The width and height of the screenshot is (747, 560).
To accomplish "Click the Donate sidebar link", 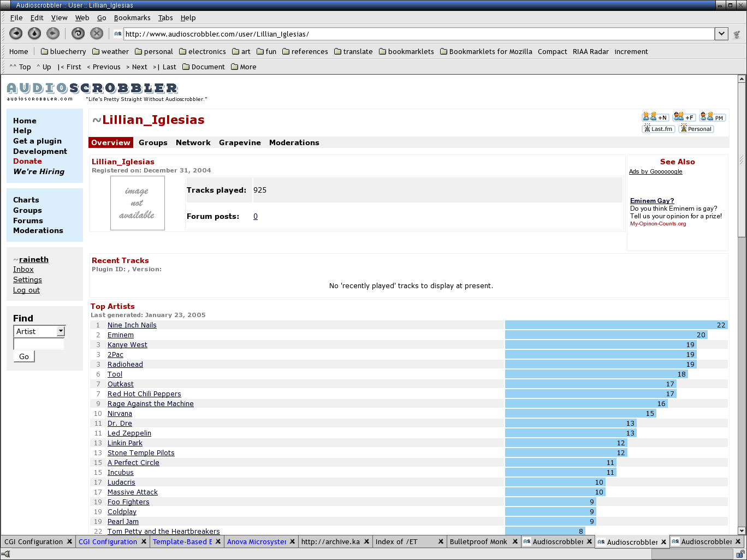I will tap(27, 162).
